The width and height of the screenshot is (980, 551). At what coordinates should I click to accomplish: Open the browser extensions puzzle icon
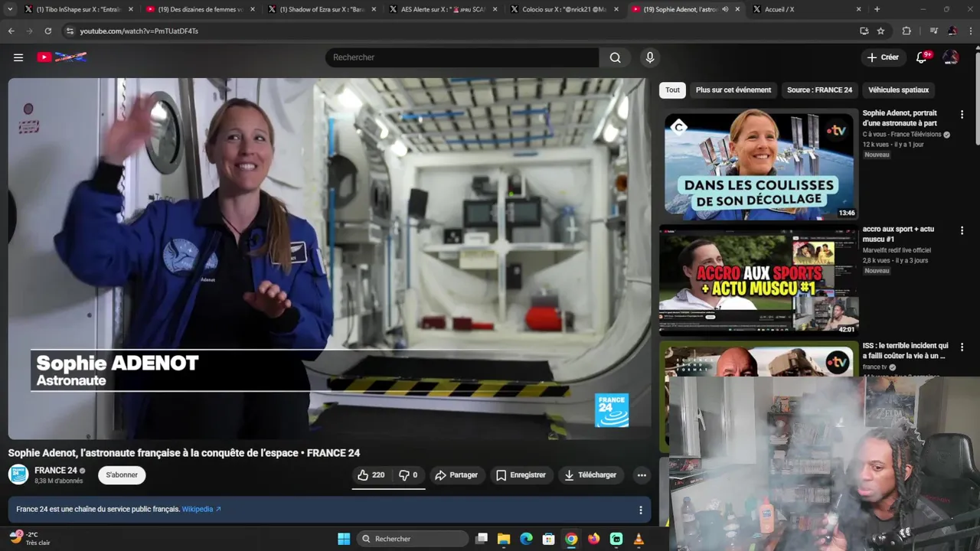(x=906, y=31)
